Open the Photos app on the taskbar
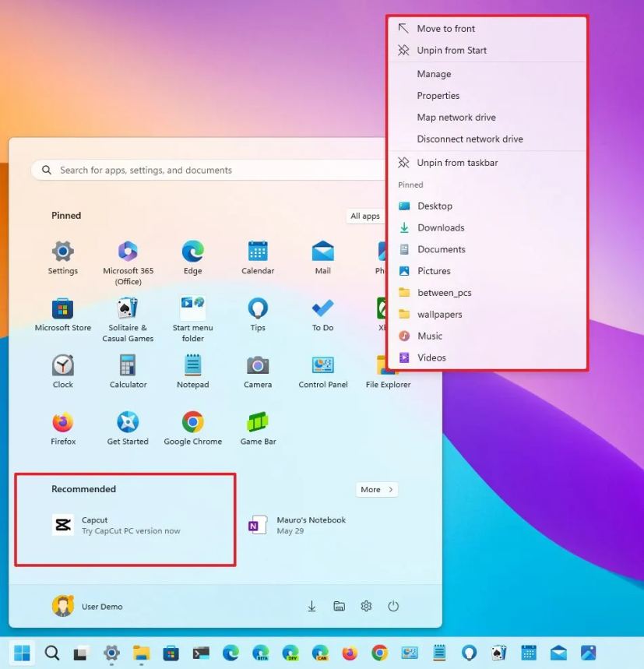 [x=589, y=653]
